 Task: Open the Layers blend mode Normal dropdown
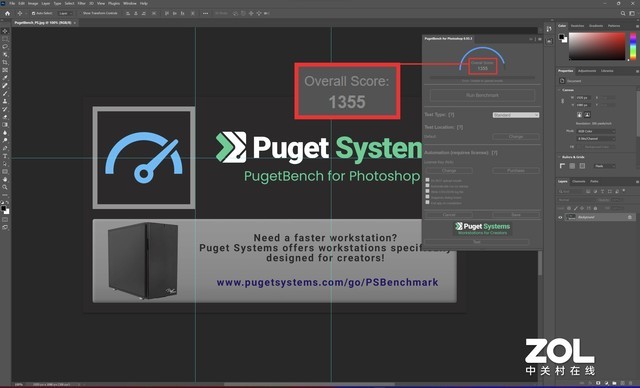tap(576, 200)
